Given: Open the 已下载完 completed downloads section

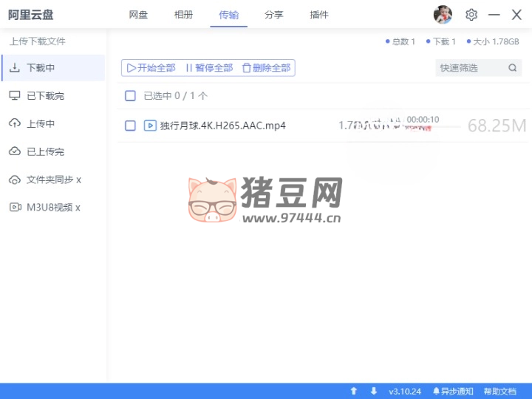Looking at the screenshot, I should [x=45, y=96].
